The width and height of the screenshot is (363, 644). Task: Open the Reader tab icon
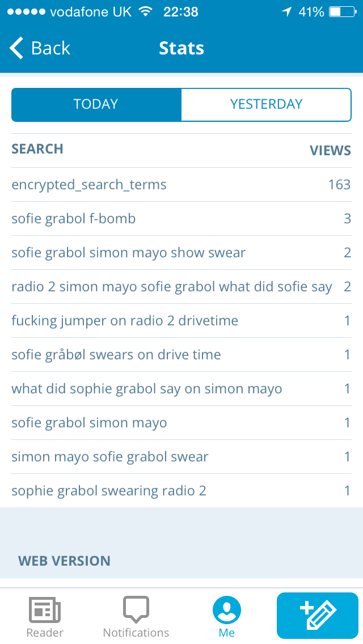45,609
